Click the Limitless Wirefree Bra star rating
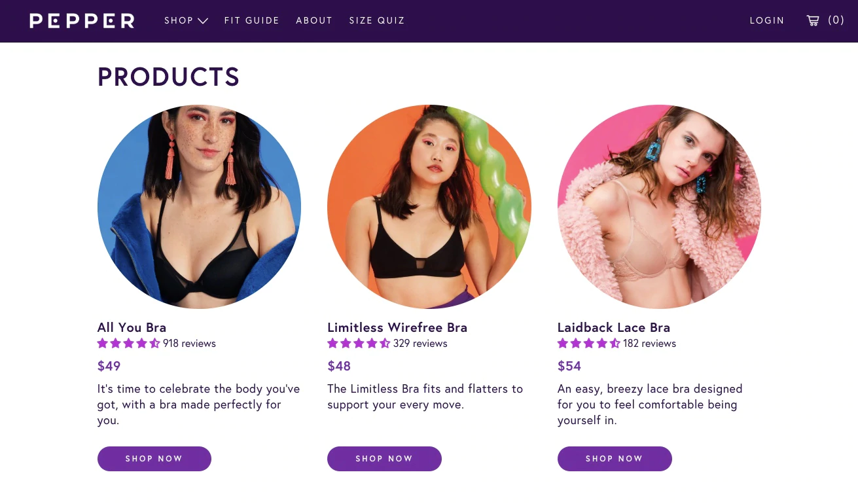 tap(359, 344)
